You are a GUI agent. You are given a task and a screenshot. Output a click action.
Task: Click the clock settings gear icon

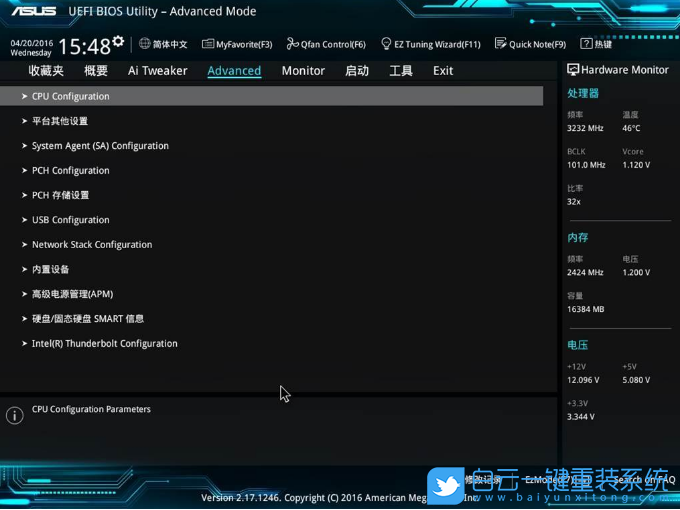(119, 42)
